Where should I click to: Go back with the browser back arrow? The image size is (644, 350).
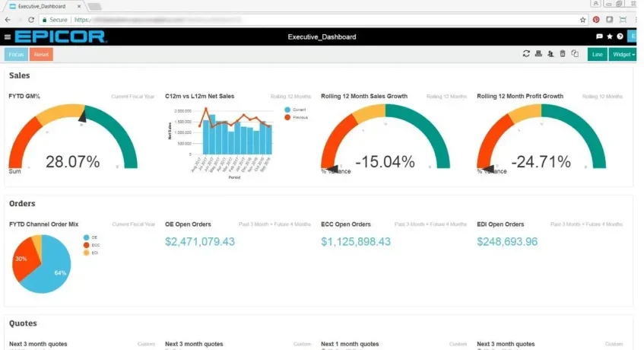(8, 20)
